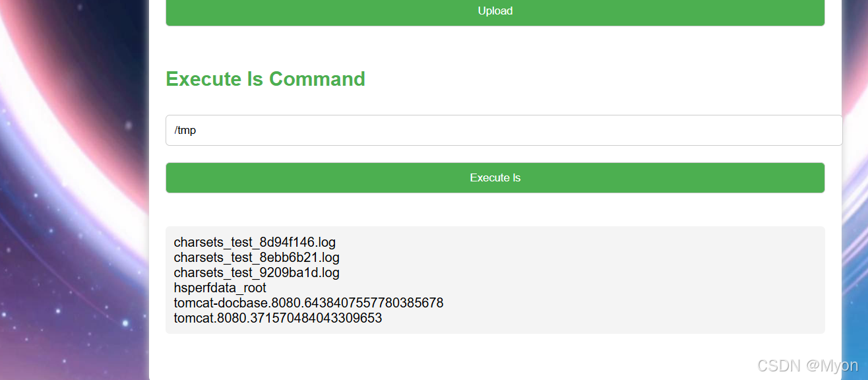Select charsets_test_8ebb6b21.log in the output

257,257
